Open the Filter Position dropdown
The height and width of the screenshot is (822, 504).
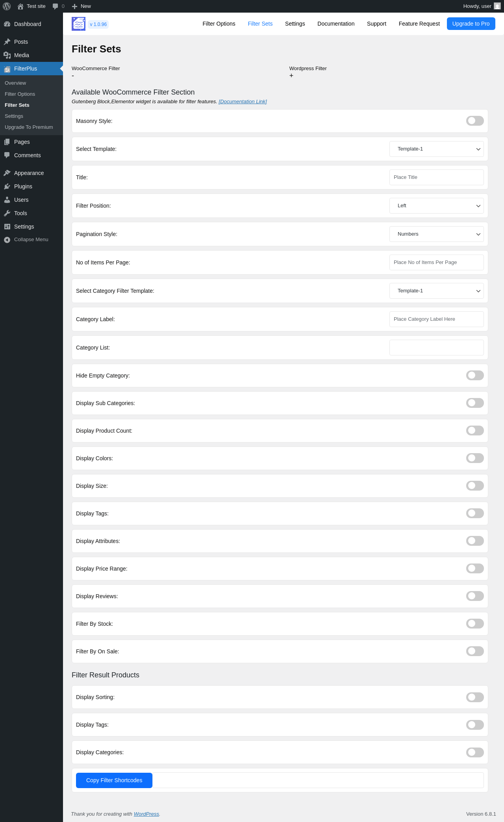coord(437,206)
